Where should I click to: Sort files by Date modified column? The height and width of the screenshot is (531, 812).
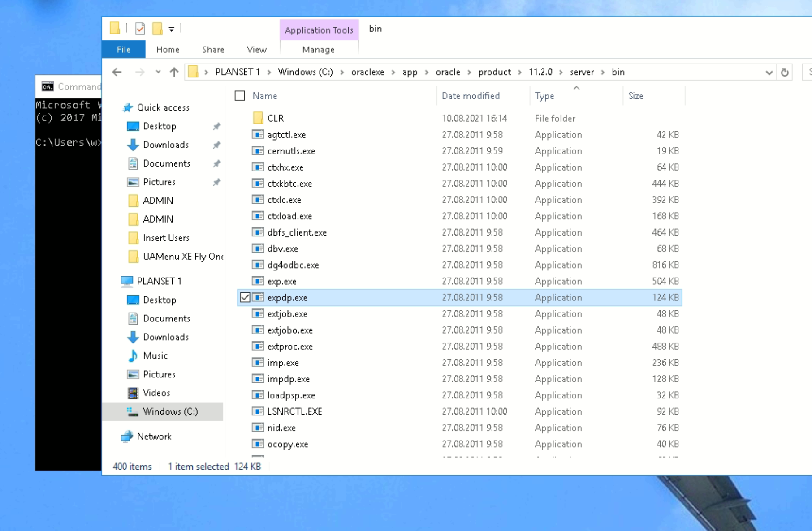point(471,96)
